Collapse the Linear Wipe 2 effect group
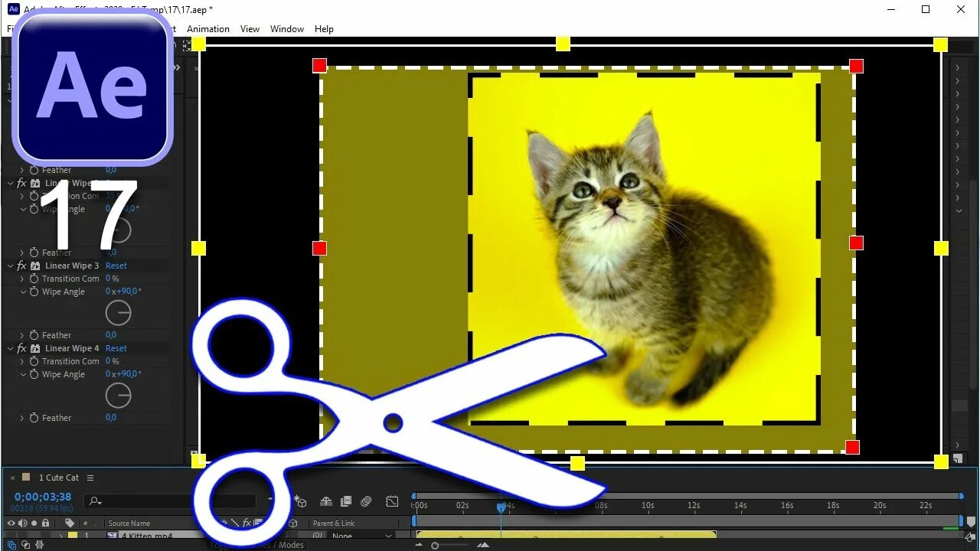 pyautogui.click(x=11, y=183)
